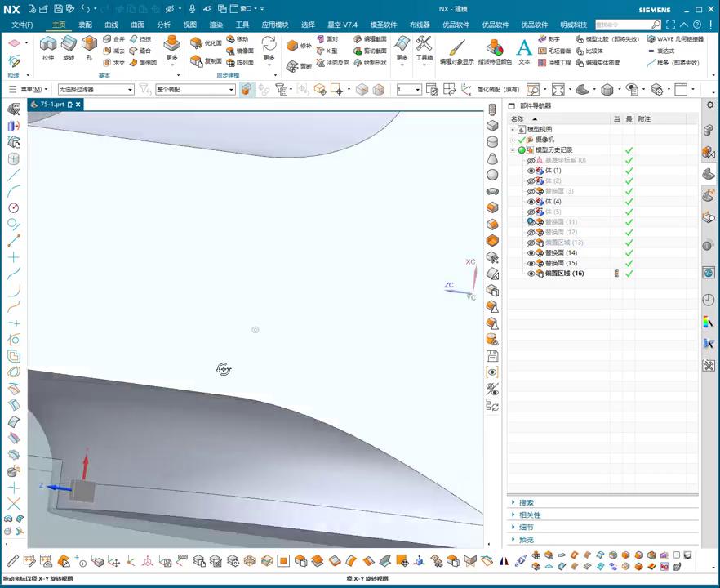Open the 编辑对象显示 tool
The image size is (720, 588).
pyautogui.click(x=456, y=48)
